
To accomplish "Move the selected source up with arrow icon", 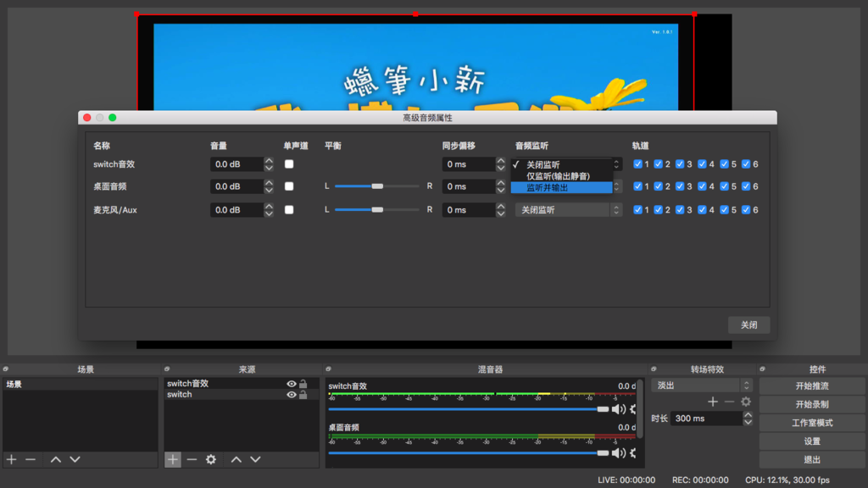I will tap(235, 460).
